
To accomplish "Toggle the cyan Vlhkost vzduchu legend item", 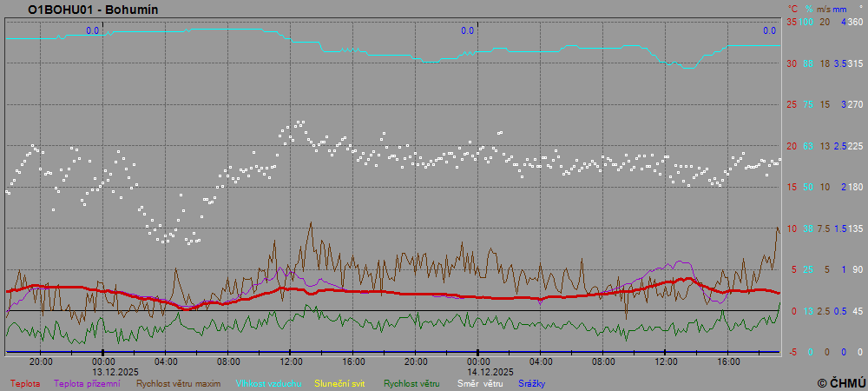I will click(267, 383).
